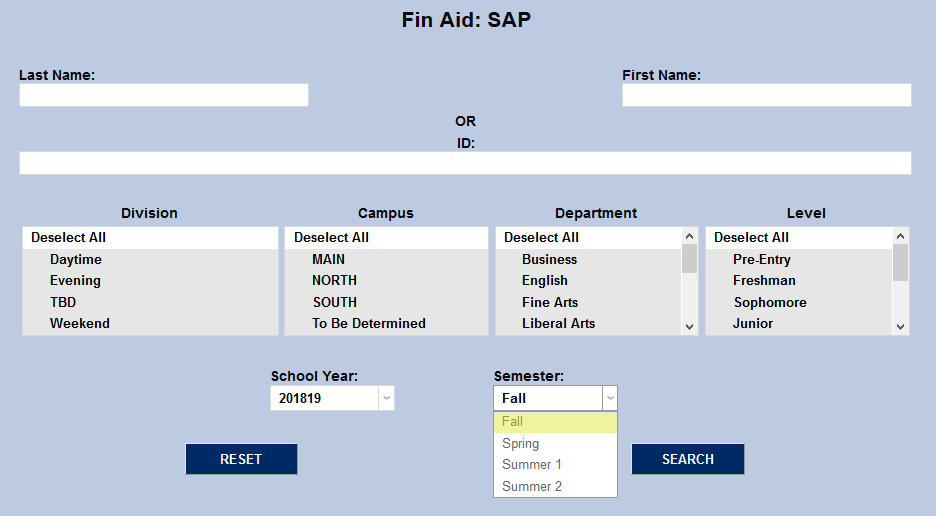The image size is (936, 516).
Task: Click Level list scroll down arrow
Action: 901,327
